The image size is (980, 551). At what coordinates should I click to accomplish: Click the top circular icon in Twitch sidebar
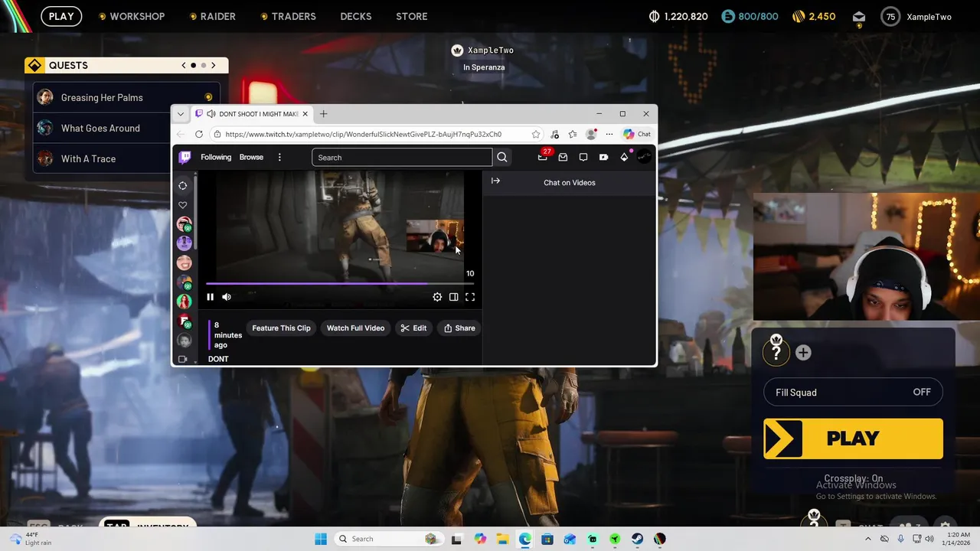coord(183,185)
